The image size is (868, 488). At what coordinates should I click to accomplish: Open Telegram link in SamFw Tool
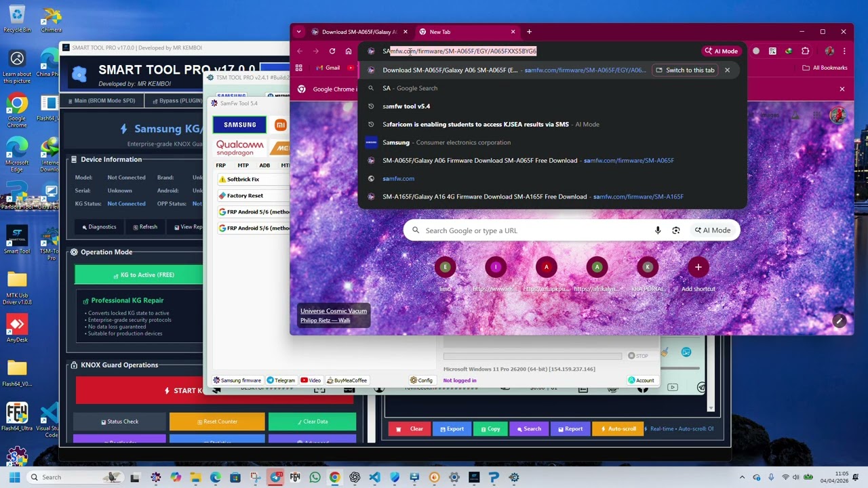coord(281,380)
